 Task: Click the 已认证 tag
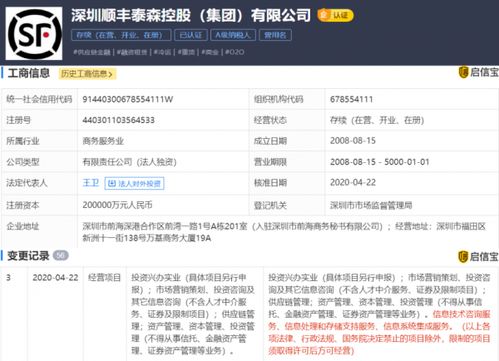click(191, 35)
